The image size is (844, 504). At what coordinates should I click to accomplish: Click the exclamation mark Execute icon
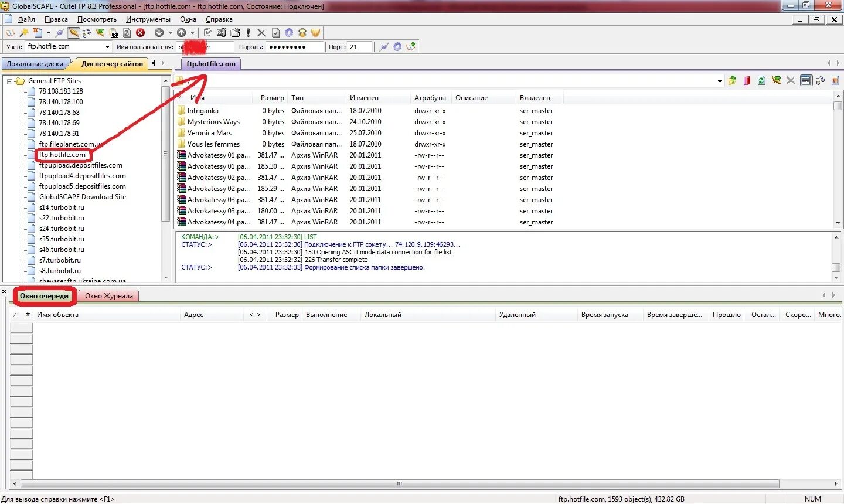click(248, 33)
